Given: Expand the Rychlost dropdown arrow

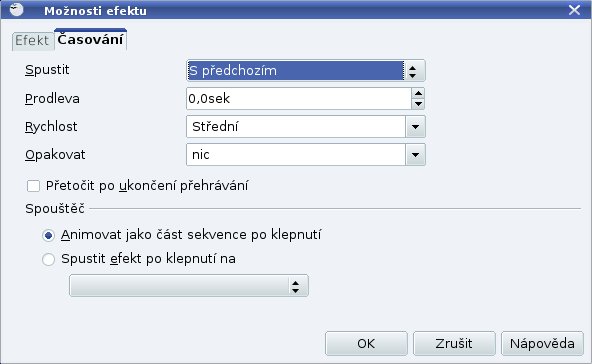Looking at the screenshot, I should [x=415, y=126].
